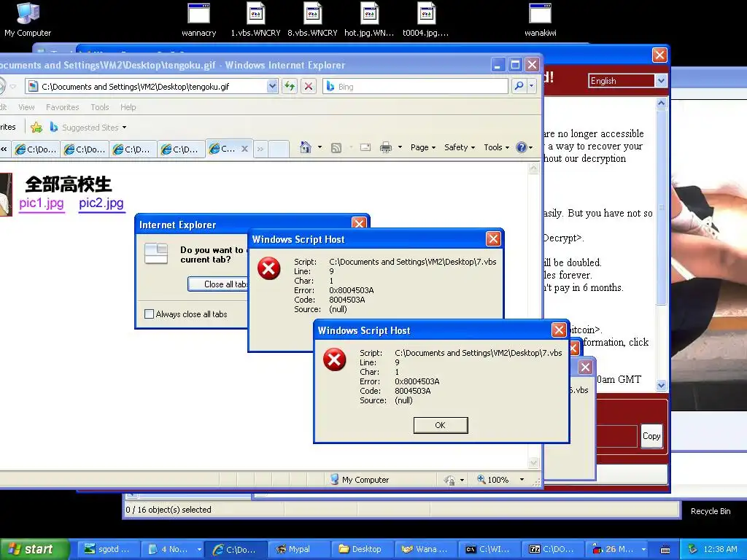Click the tab list chevron button
This screenshot has height=560, width=747.
point(260,149)
